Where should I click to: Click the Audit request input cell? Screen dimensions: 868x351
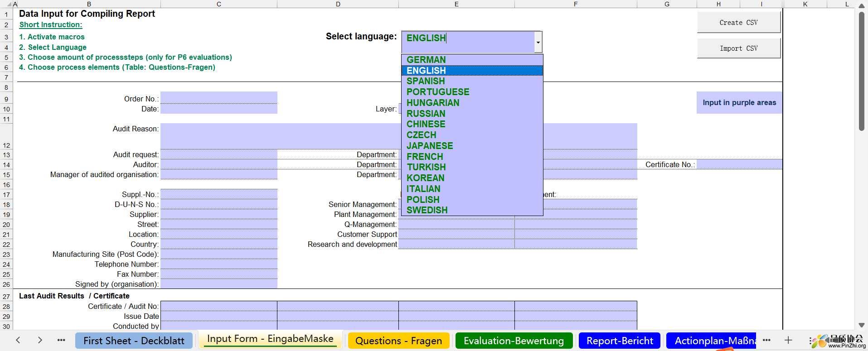point(219,154)
